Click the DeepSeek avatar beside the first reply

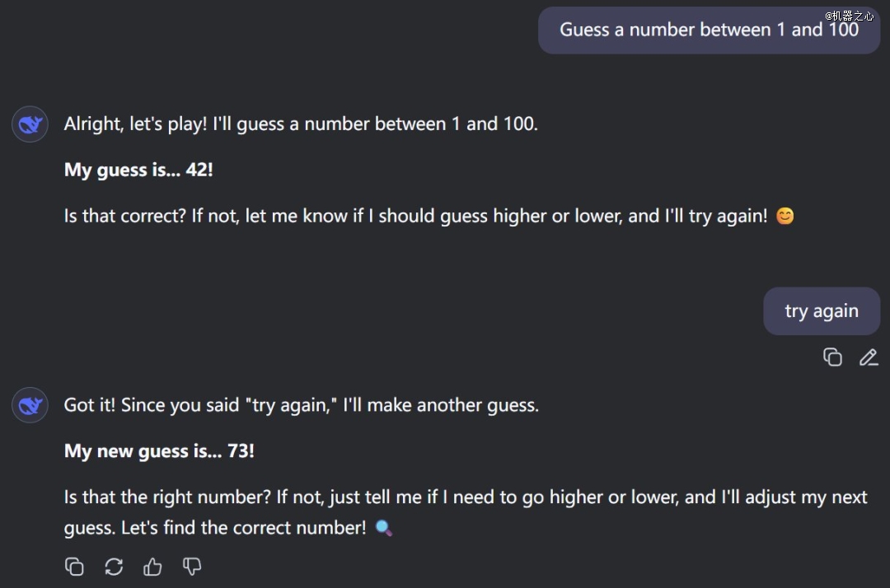pos(30,124)
